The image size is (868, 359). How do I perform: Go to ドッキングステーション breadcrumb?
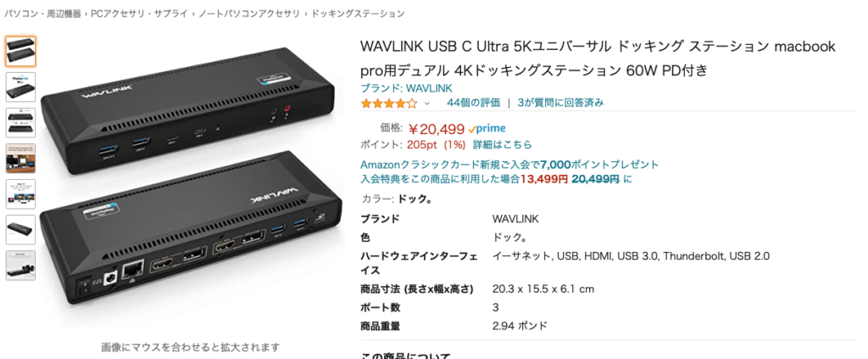click(x=357, y=14)
